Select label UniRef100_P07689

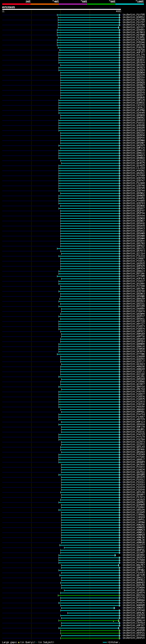tap(133, 560)
